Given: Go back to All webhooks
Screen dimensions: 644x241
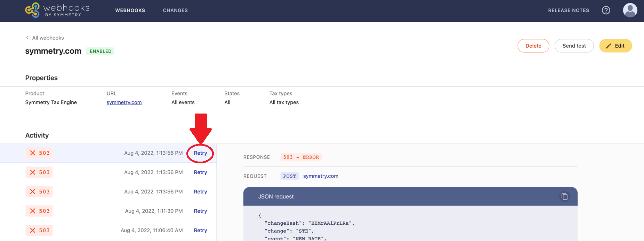Looking at the screenshot, I should click(48, 38).
